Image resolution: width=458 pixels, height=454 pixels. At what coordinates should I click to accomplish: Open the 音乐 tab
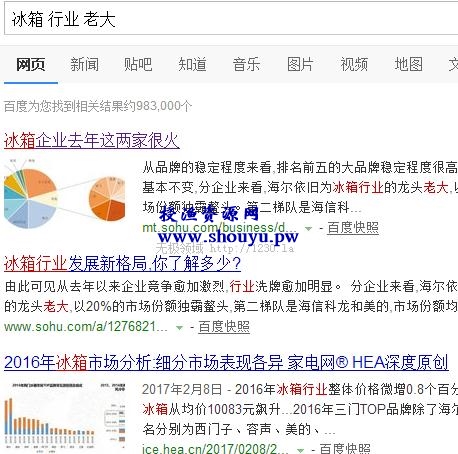pyautogui.click(x=246, y=64)
